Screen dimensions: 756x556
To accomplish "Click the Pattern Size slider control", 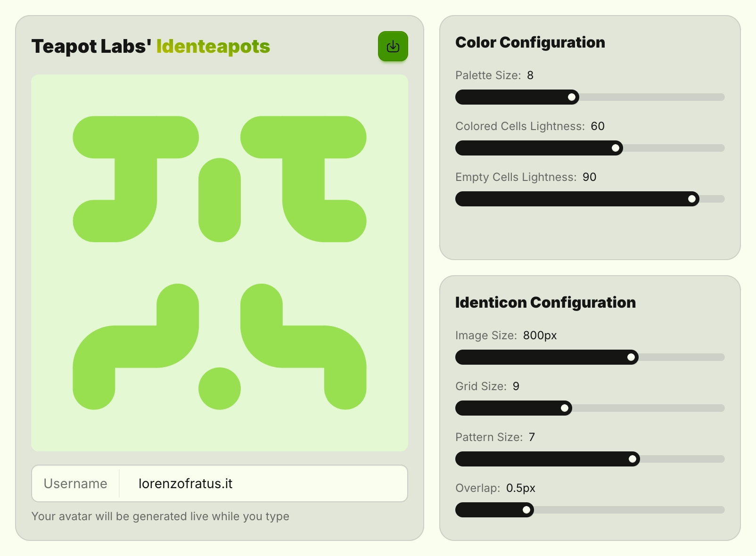I will click(633, 458).
